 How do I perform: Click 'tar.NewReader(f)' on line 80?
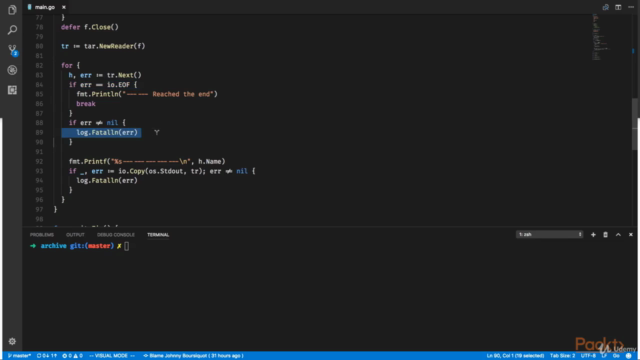[x=115, y=47]
